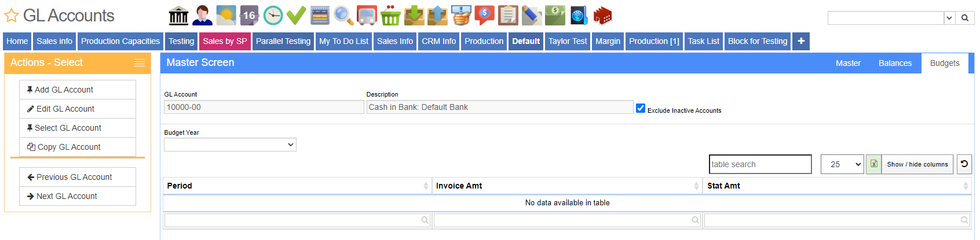Open the CRM Info tab
980x240 pixels.
click(x=438, y=41)
